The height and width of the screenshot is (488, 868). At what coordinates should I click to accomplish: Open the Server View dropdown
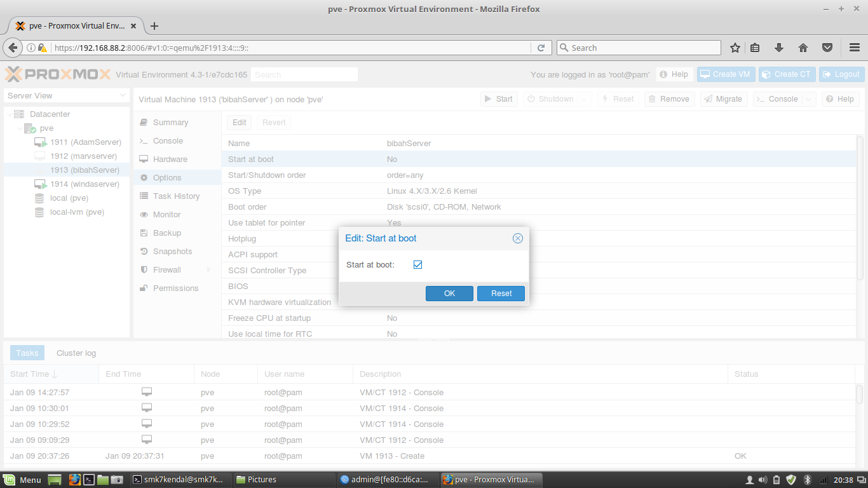(67, 95)
